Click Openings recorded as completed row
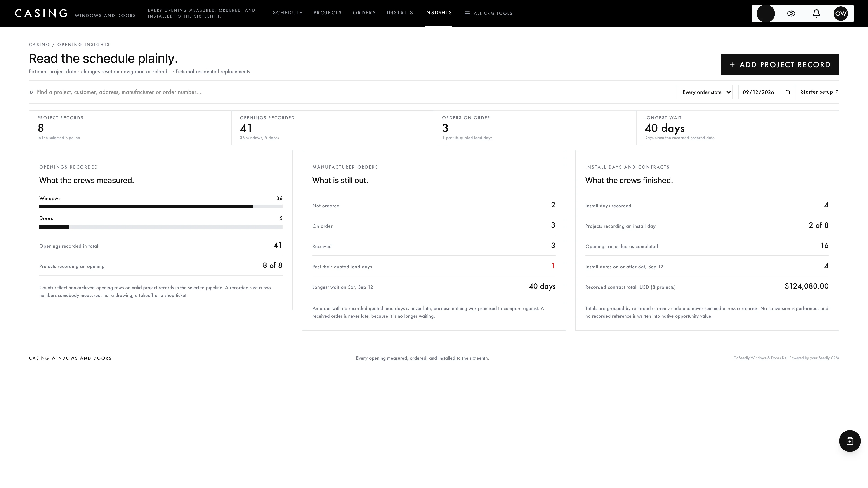The image size is (868, 488). [707, 246]
